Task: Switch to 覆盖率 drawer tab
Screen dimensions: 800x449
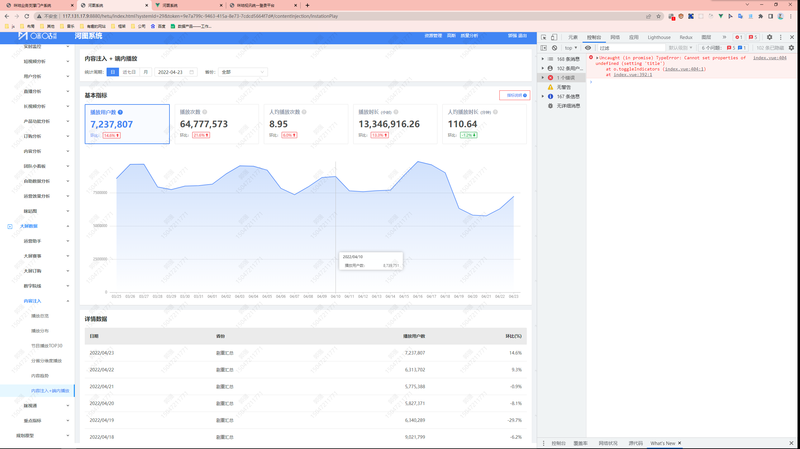Action: 581,443
